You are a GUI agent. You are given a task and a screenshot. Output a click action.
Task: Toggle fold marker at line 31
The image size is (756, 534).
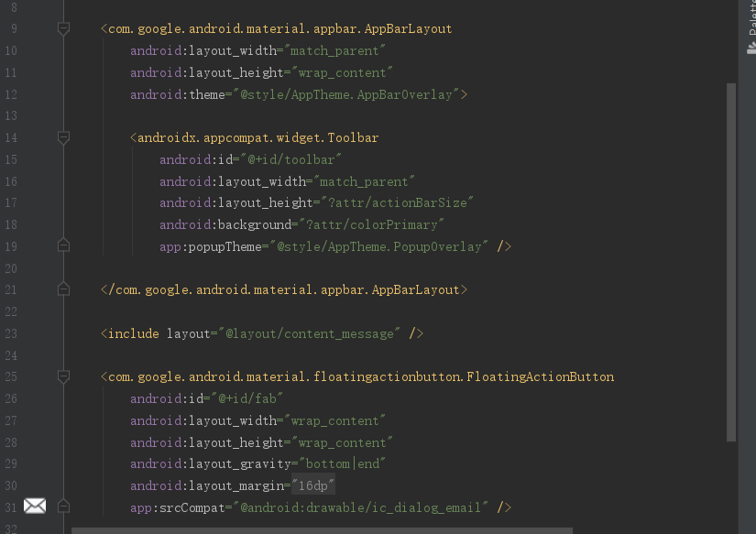[63, 507]
